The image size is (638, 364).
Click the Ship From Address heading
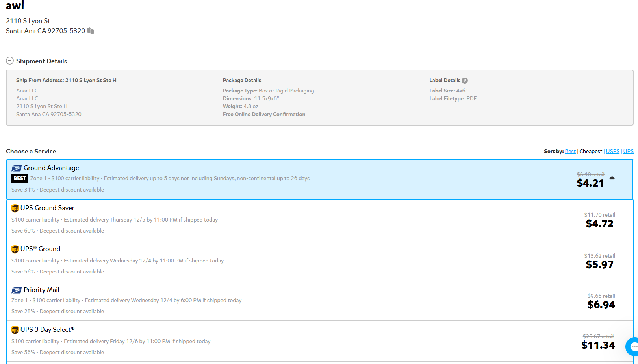coord(66,80)
